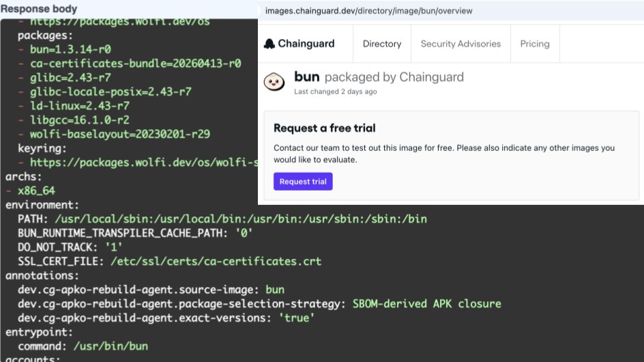Click the Chainguard brand name link
The width and height of the screenshot is (644, 362).
(x=306, y=44)
